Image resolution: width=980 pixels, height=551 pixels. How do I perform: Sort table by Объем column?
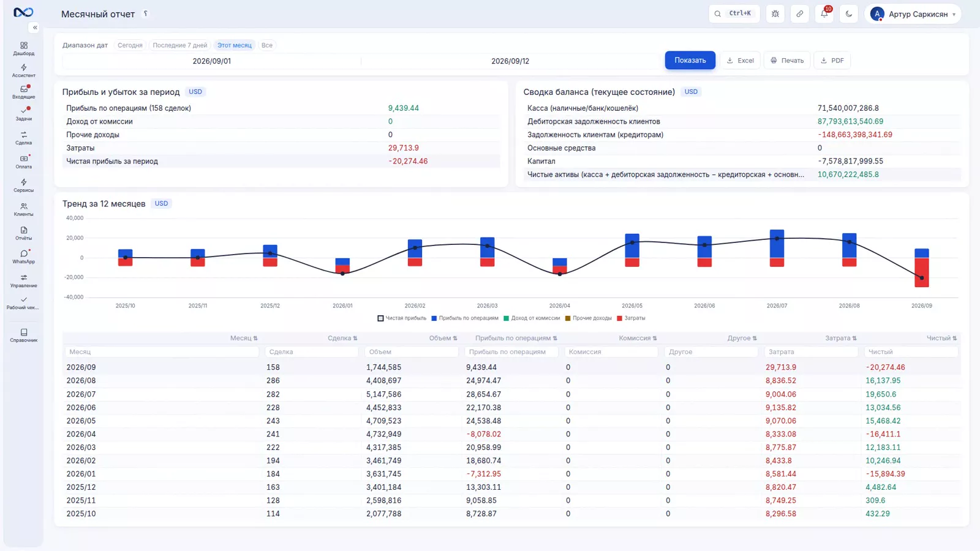tap(443, 338)
